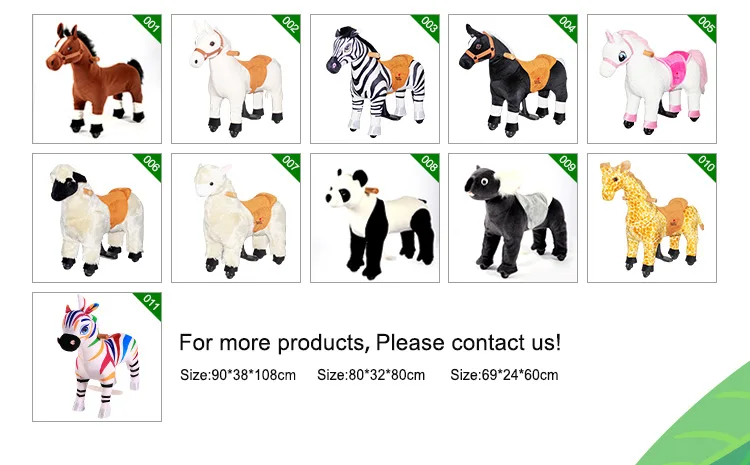The width and height of the screenshot is (750, 465).
Task: Click the panda ride-on toy image
Action: pos(370,218)
